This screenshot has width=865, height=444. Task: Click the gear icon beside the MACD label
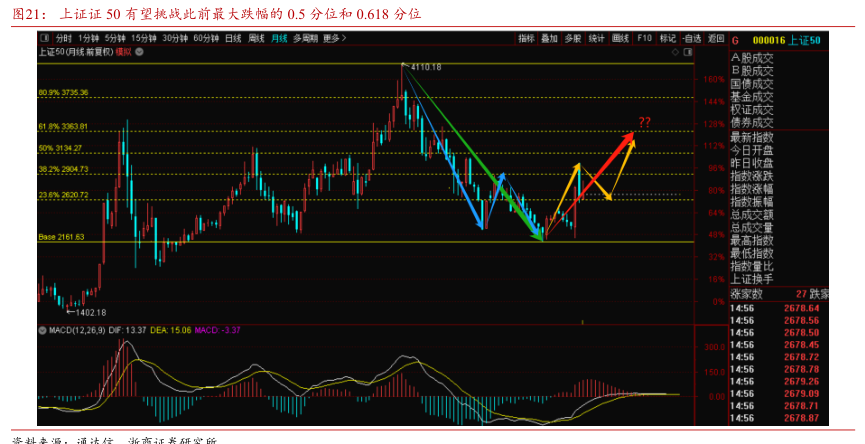pyautogui.click(x=40, y=329)
